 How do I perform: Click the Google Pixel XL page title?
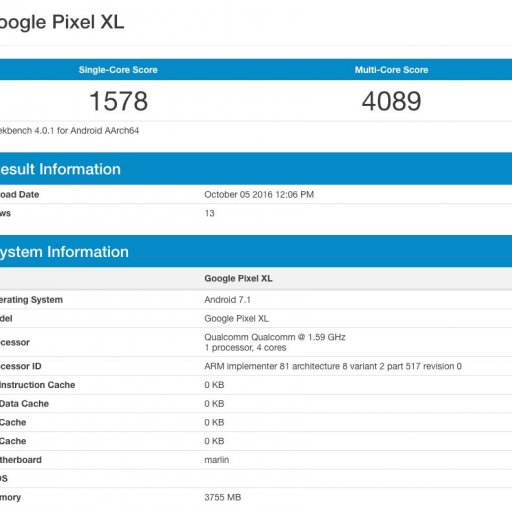pyautogui.click(x=62, y=22)
